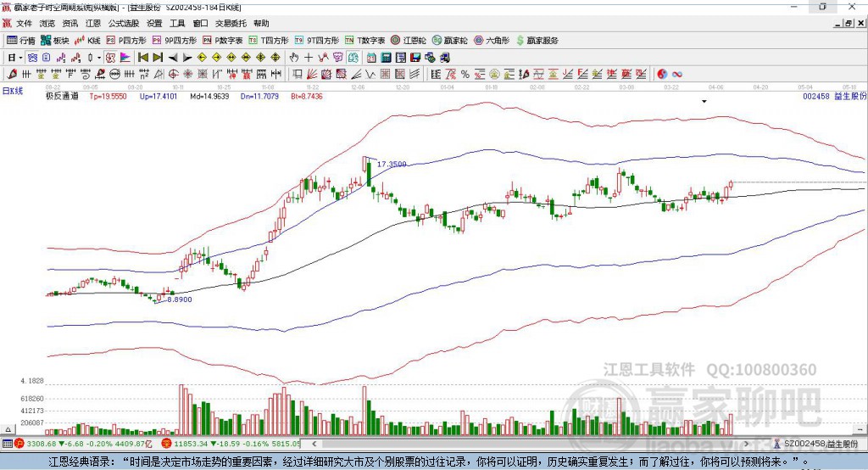Viewport: 868px width, 470px height.
Task: Click the black left arrow icon
Action: (x=173, y=58)
